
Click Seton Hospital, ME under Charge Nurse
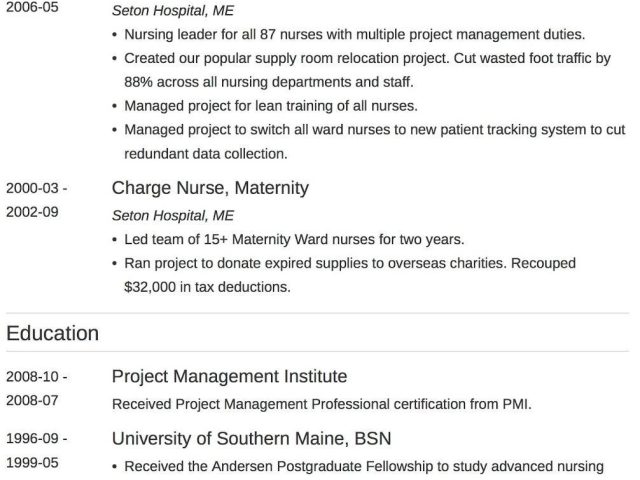click(x=173, y=215)
